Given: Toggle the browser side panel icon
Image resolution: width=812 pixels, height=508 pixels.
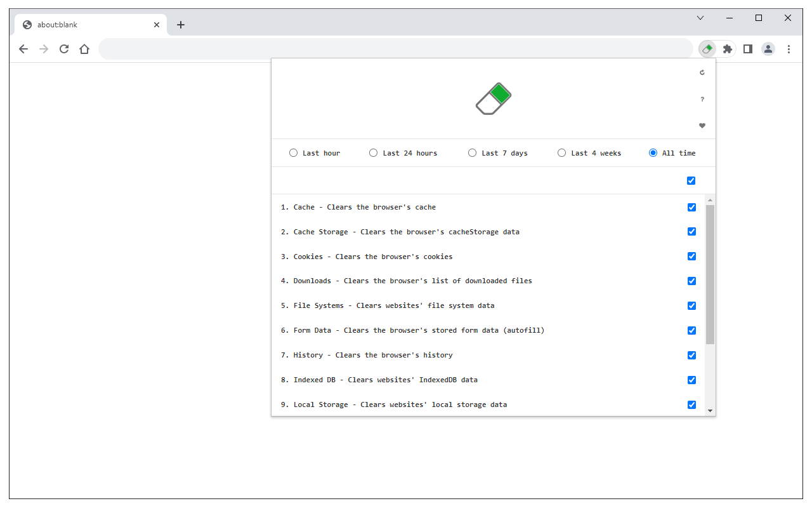Looking at the screenshot, I should point(748,49).
